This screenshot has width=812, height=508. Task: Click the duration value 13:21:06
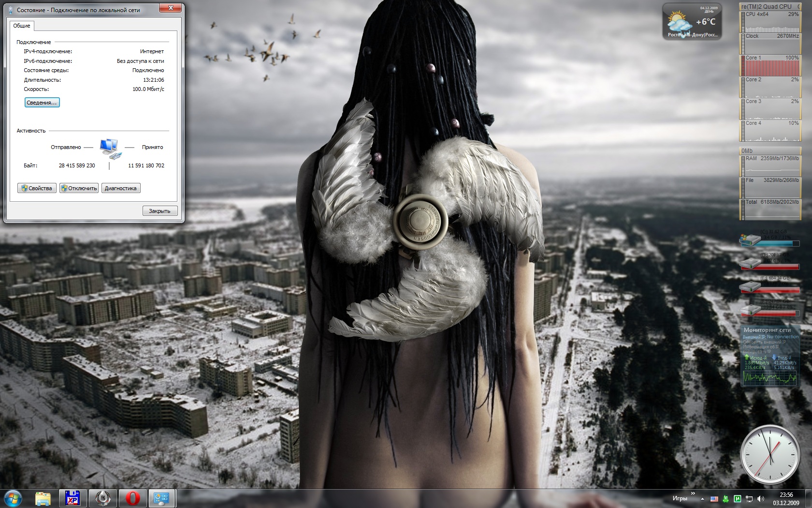pos(154,80)
